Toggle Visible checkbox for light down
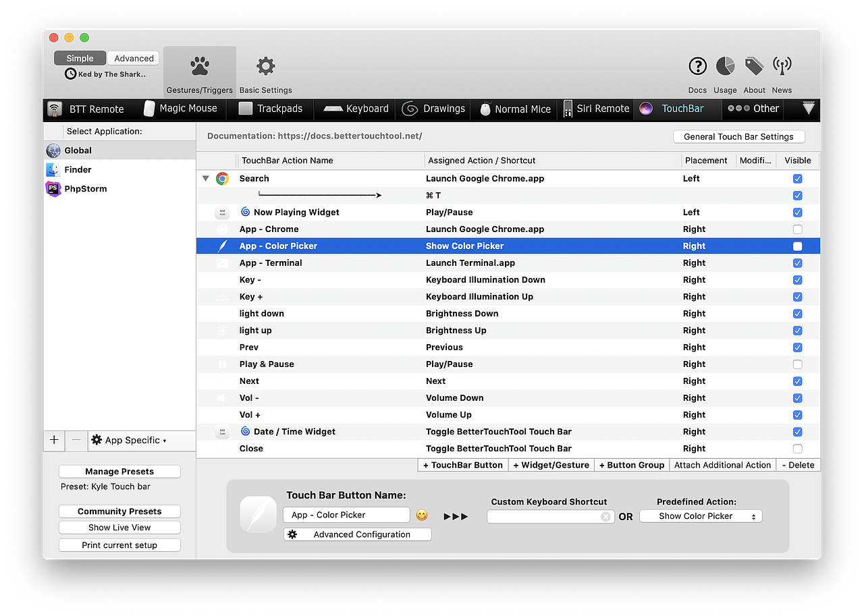 [798, 314]
